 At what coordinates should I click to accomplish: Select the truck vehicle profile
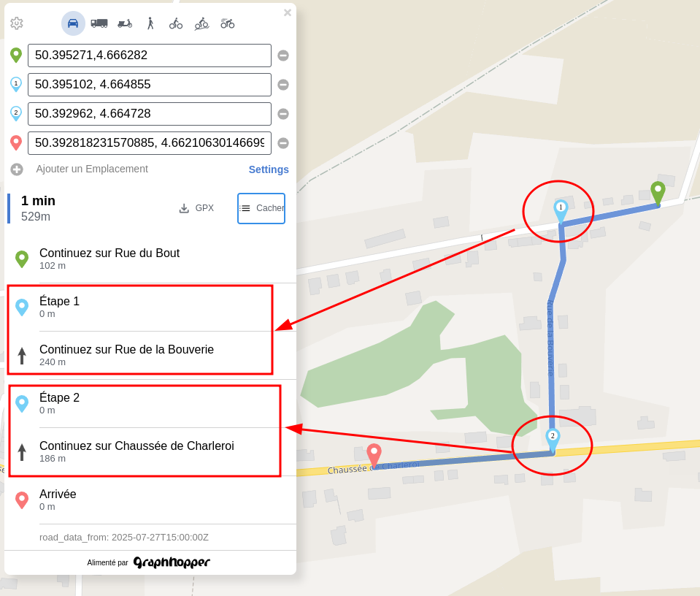point(99,23)
